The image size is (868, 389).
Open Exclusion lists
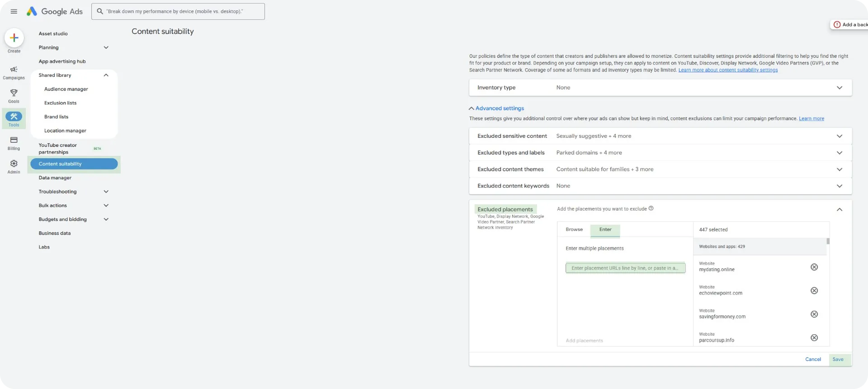(61, 103)
